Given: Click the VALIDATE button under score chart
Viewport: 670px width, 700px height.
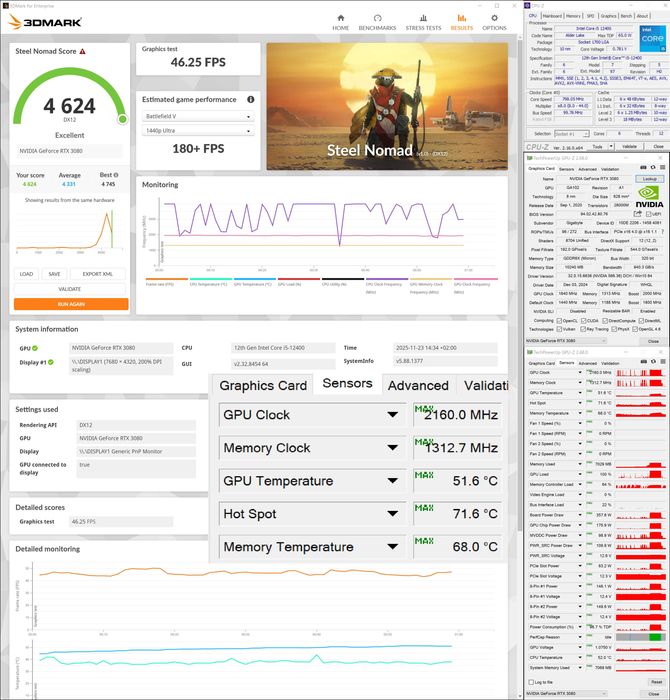Looking at the screenshot, I should 70,289.
